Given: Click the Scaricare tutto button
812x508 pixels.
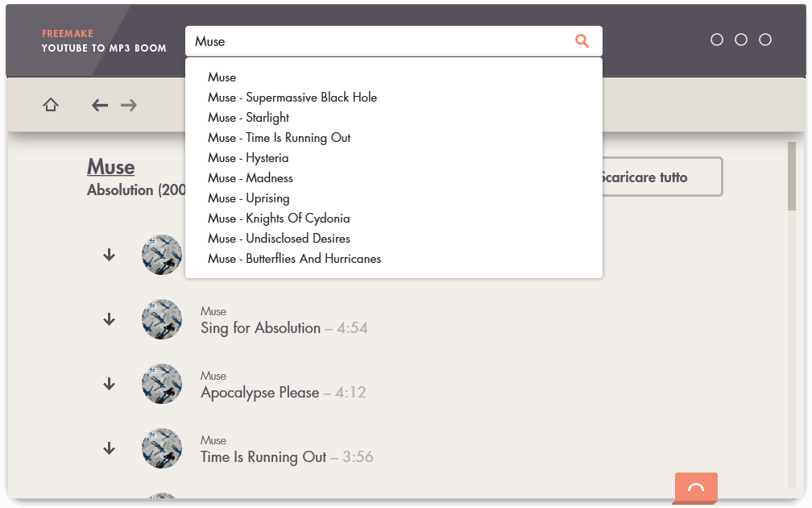Looking at the screenshot, I should (662, 177).
